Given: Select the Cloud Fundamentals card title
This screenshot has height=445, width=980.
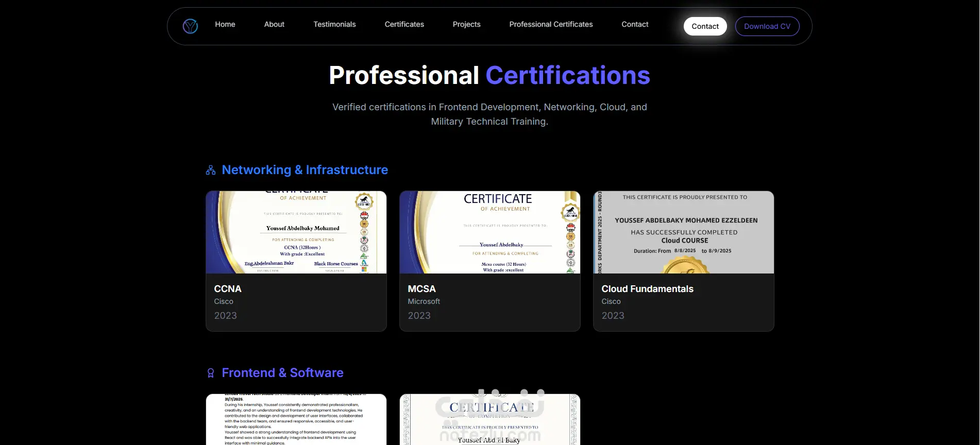Looking at the screenshot, I should click(x=648, y=289).
